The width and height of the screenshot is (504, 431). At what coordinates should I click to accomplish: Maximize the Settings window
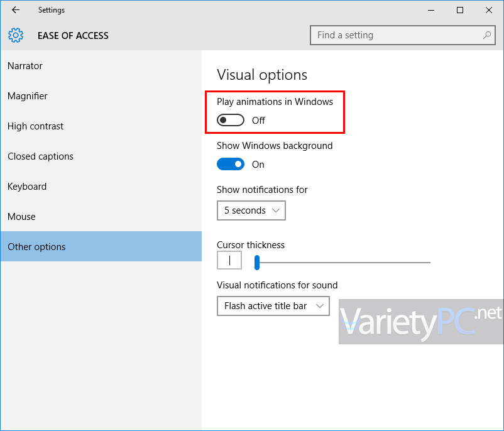pyautogui.click(x=460, y=10)
